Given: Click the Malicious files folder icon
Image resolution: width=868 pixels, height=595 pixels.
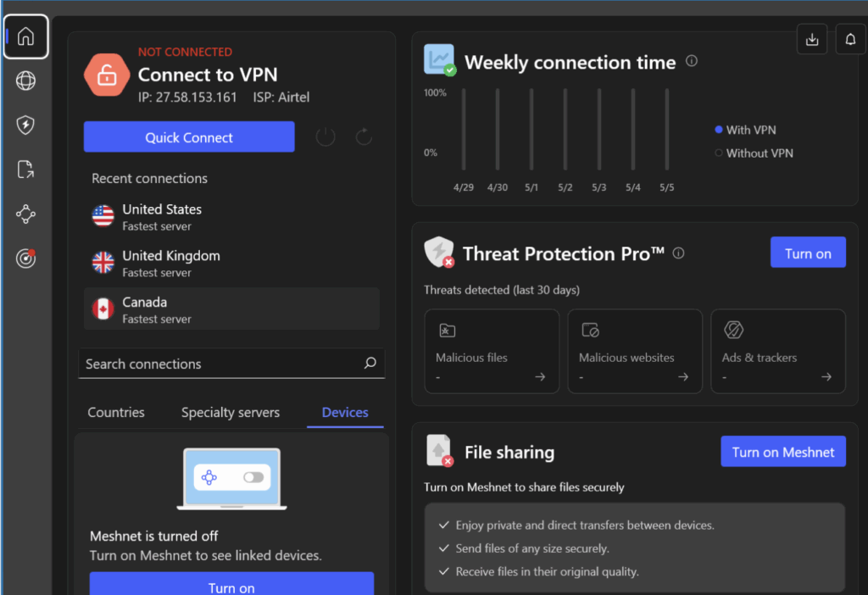Looking at the screenshot, I should point(448,331).
